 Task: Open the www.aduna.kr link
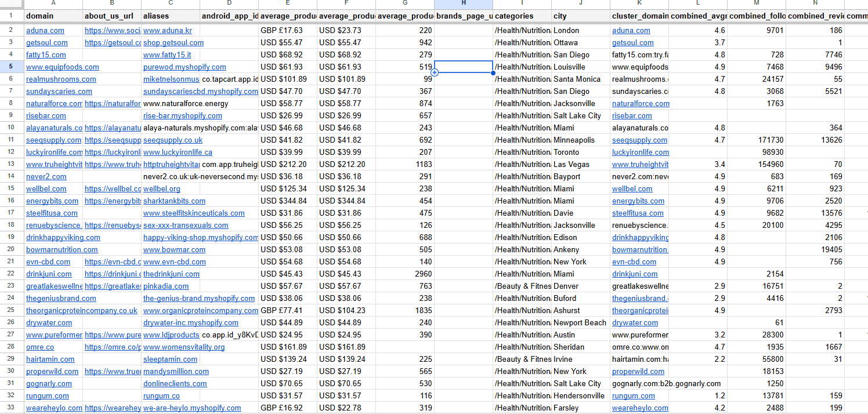coord(168,30)
